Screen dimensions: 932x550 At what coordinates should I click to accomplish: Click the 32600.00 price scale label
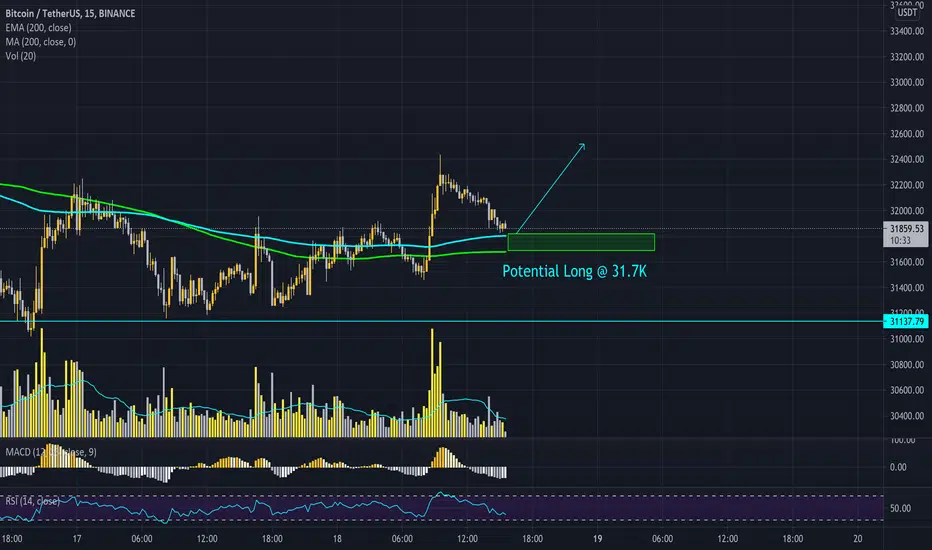[x=907, y=134]
